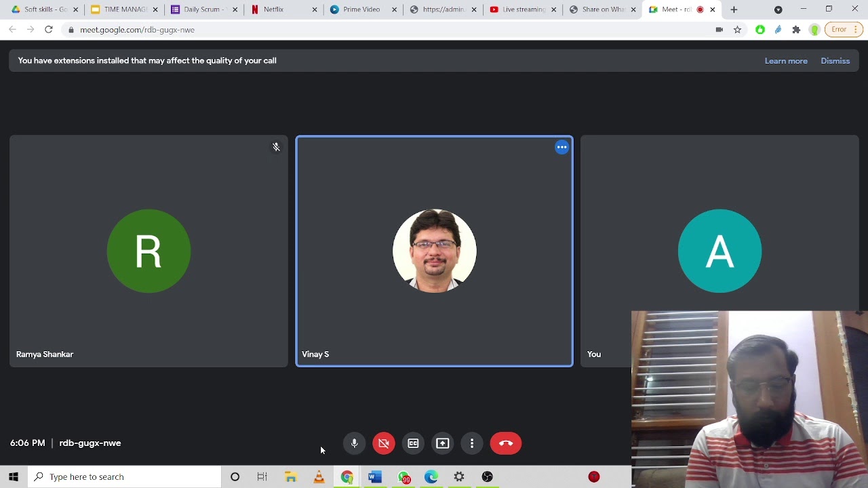
Task: Switch to the TIME MANAGE browser tab
Action: pos(125,9)
